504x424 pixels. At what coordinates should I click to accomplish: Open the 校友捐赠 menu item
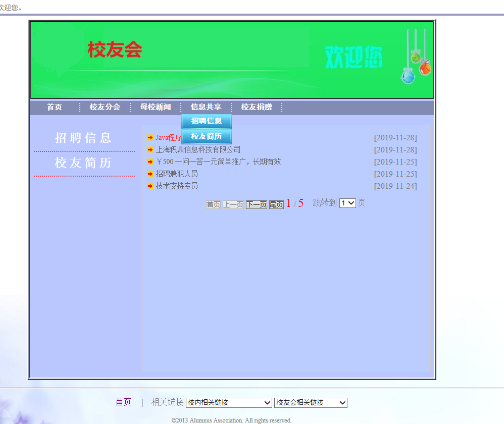257,107
